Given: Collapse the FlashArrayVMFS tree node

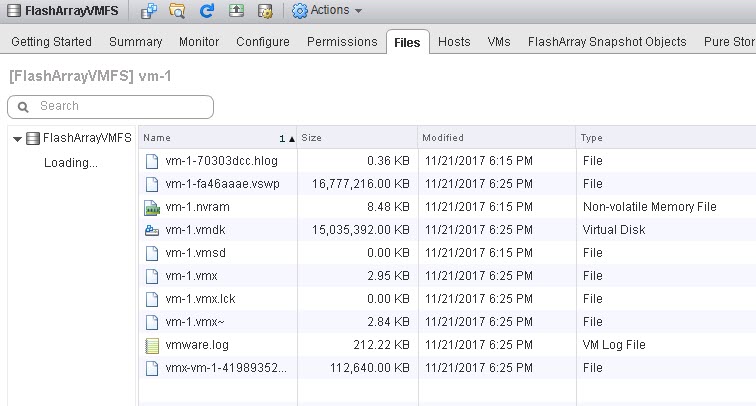Looking at the screenshot, I should point(17,139).
